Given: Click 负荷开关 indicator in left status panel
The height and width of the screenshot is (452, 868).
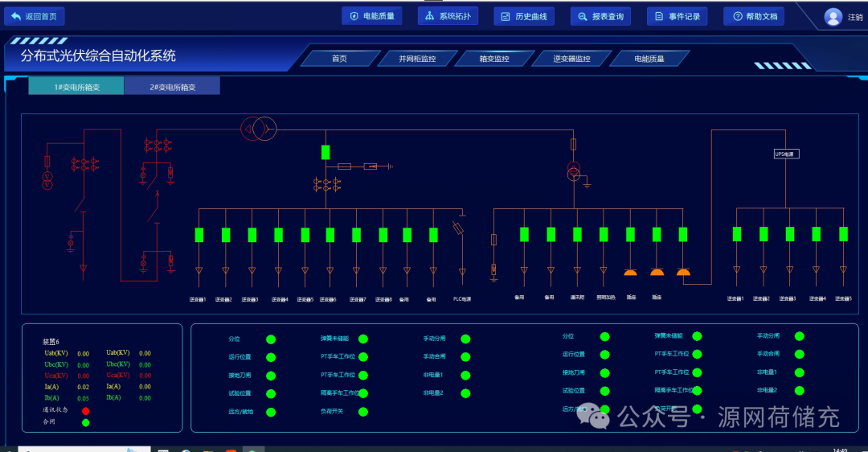Looking at the screenshot, I should [x=363, y=412].
